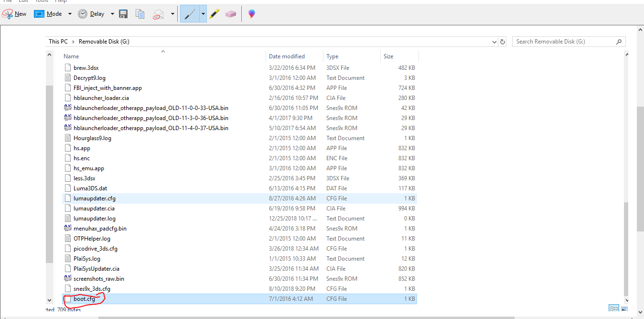Screen dimensions: 644x319
Task: Refresh the Removable Disk folder view
Action: 503,42
